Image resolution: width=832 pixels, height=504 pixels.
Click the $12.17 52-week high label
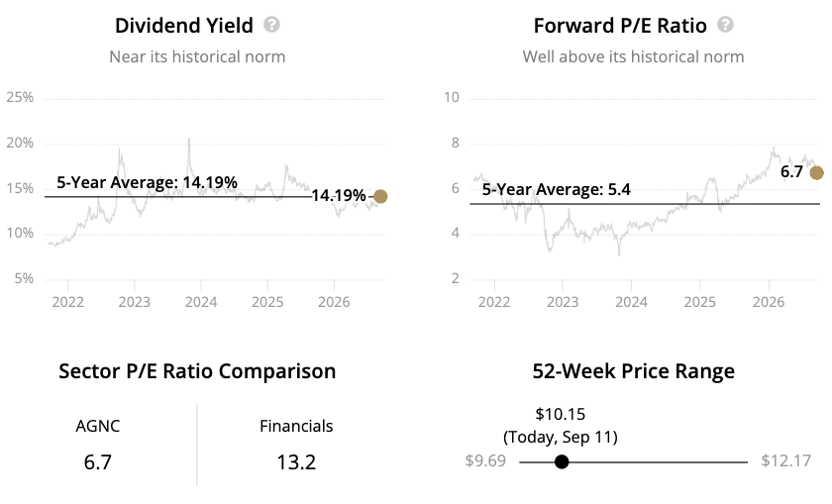[x=785, y=460]
